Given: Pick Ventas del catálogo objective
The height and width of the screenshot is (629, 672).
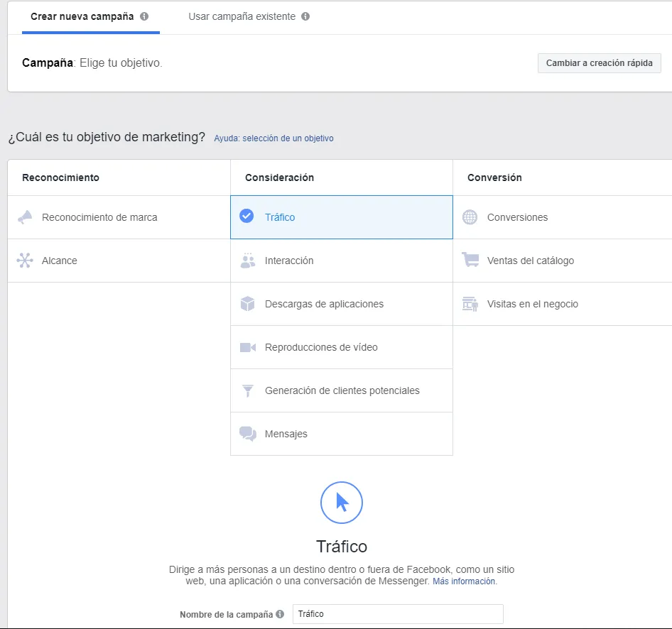Looking at the screenshot, I should point(563,261).
